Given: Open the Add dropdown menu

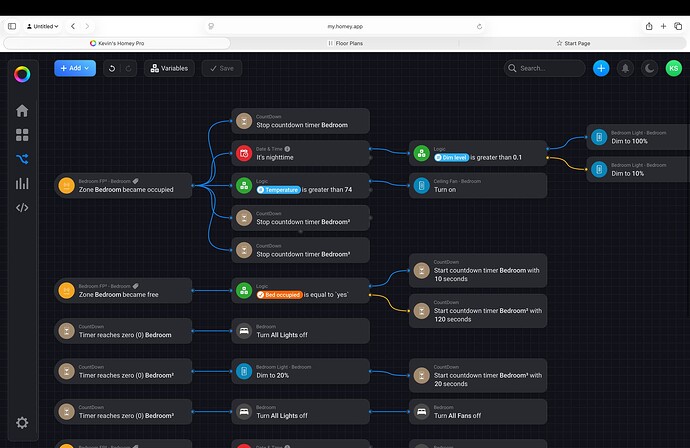Looking at the screenshot, I should coord(75,68).
